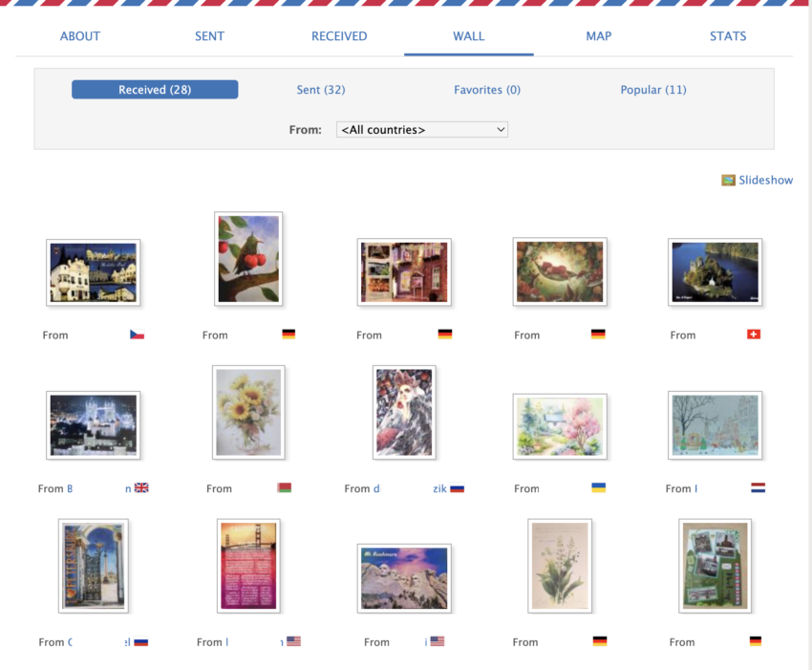The height and width of the screenshot is (670, 812).
Task: Open the sunflowers bouquet postcard
Action: (248, 411)
